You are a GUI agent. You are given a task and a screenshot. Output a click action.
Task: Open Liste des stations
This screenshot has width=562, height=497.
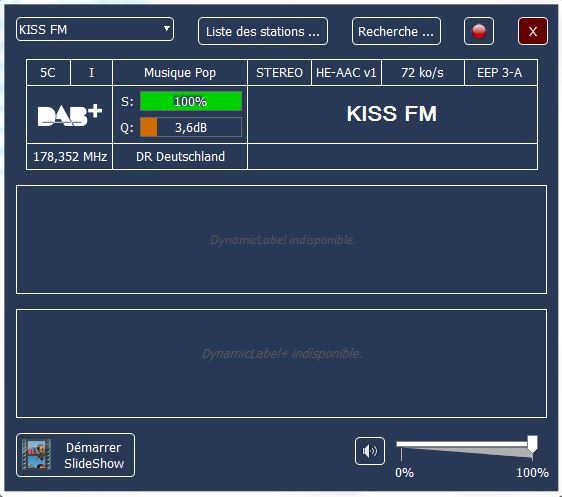click(263, 31)
